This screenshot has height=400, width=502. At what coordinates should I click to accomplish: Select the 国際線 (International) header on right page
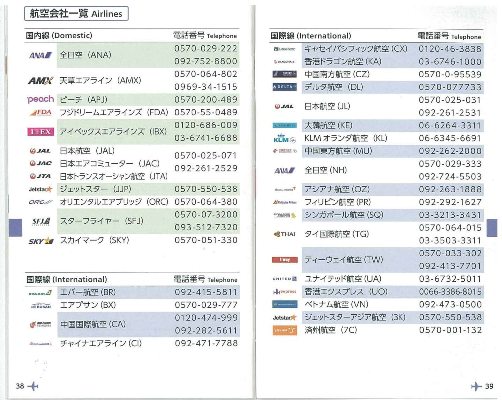pyautogui.click(x=311, y=36)
